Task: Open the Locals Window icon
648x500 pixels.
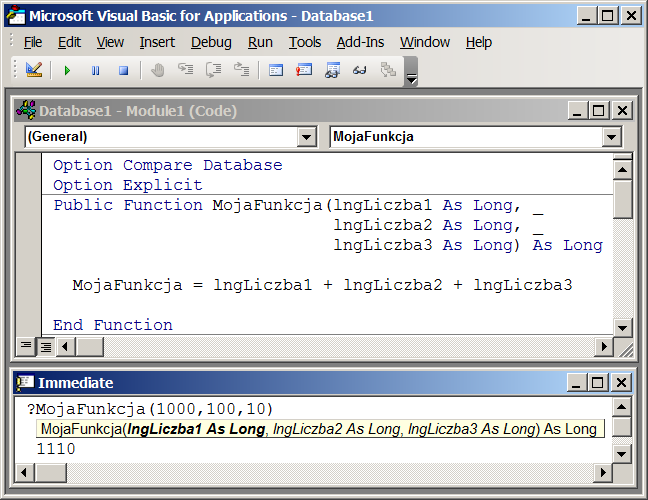Action: pyautogui.click(x=276, y=70)
